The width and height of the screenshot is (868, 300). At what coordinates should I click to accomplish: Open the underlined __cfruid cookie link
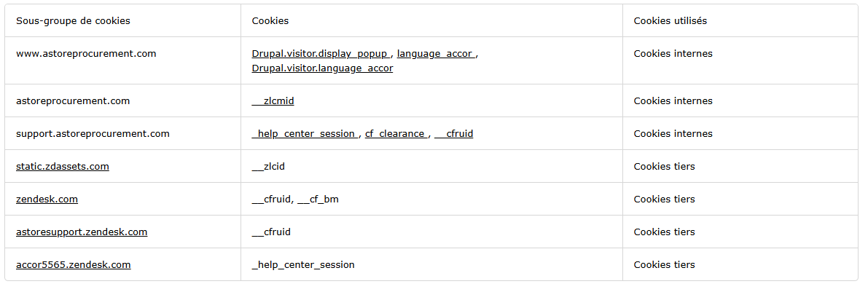tap(454, 134)
